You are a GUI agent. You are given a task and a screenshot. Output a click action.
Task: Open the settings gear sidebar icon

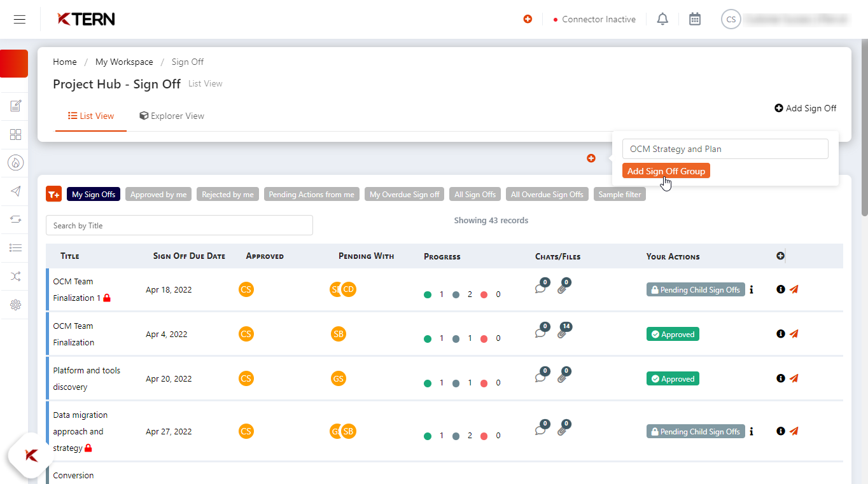click(15, 305)
